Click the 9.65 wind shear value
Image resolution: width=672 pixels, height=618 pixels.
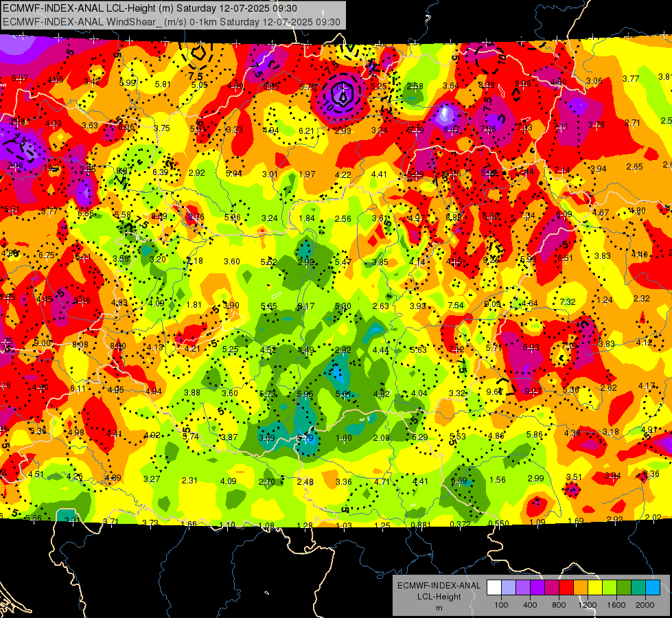(x=494, y=391)
